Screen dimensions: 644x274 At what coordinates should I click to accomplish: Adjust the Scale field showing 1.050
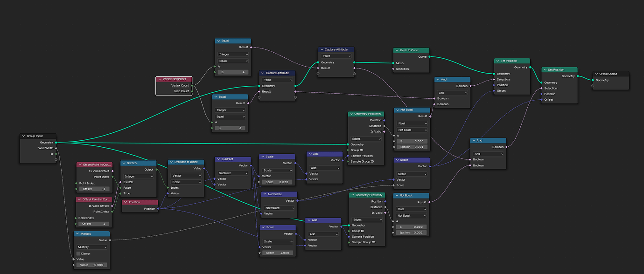(x=278, y=253)
